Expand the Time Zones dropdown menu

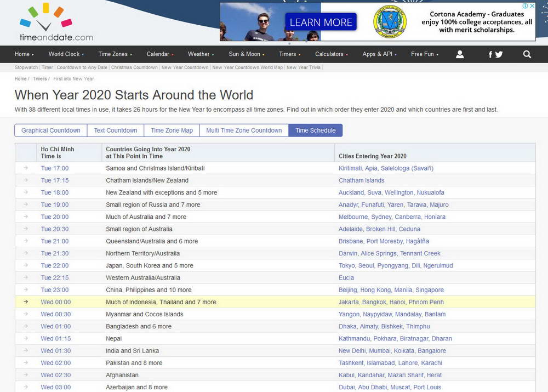coord(114,54)
